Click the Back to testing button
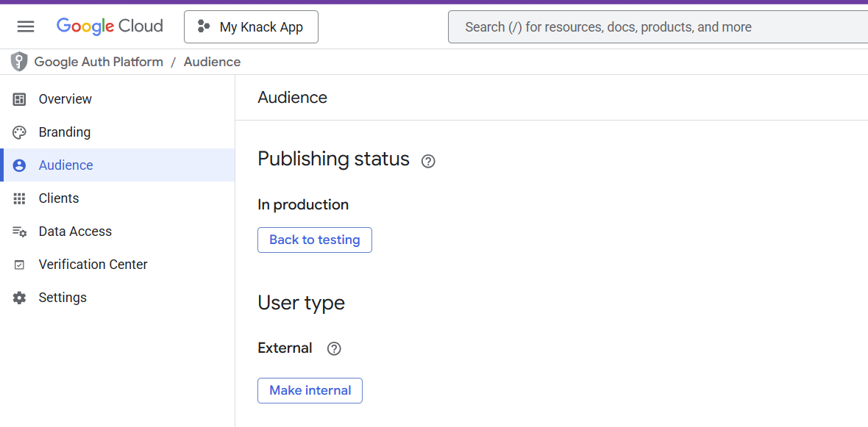The height and width of the screenshot is (427, 868). [x=314, y=240]
